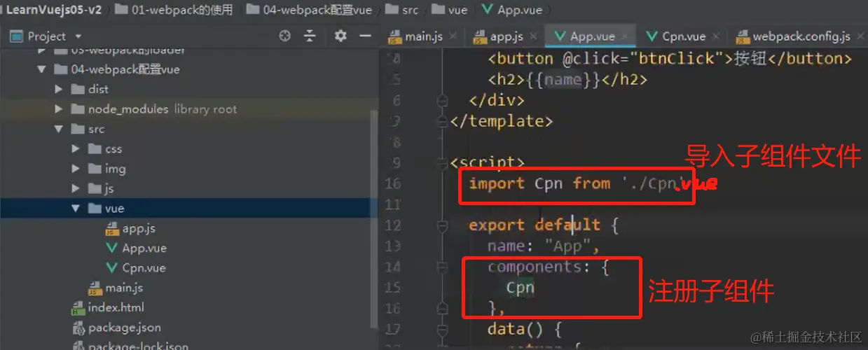Expand the css folder arrow

[76, 148]
